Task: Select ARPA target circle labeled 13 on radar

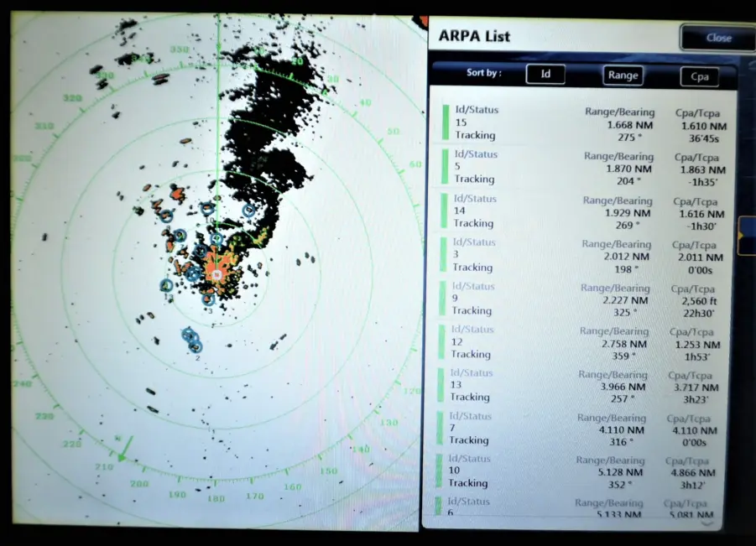Action: click(x=166, y=285)
